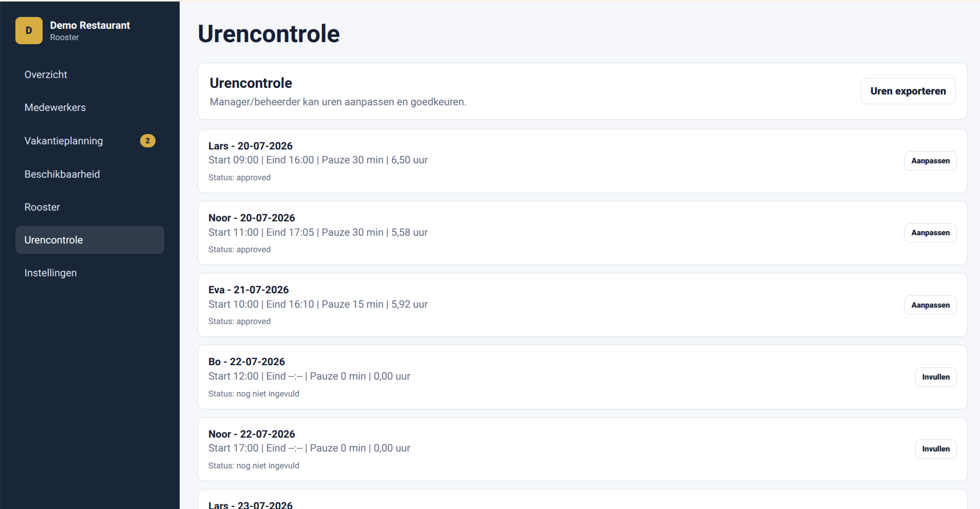Navigate to Rooster page

tap(90, 207)
